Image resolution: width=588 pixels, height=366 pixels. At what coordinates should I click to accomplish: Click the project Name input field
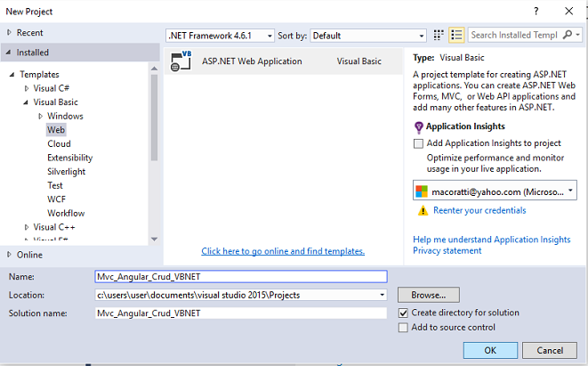(x=241, y=277)
